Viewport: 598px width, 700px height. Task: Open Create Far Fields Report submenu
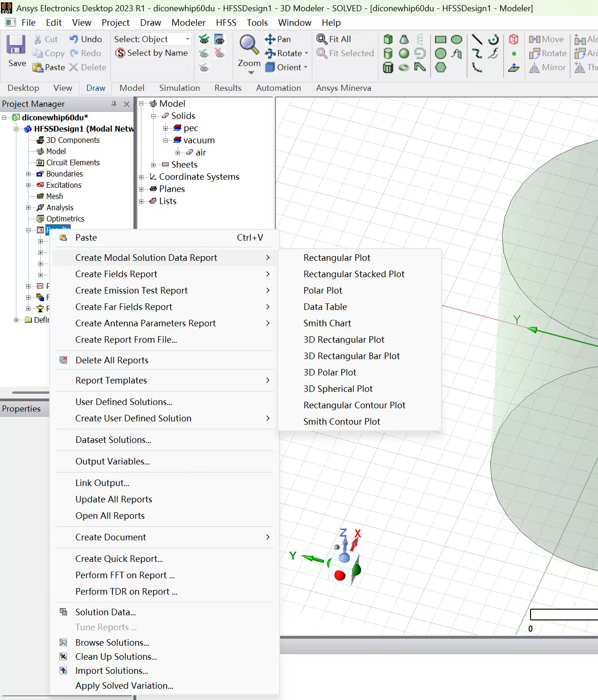point(164,307)
